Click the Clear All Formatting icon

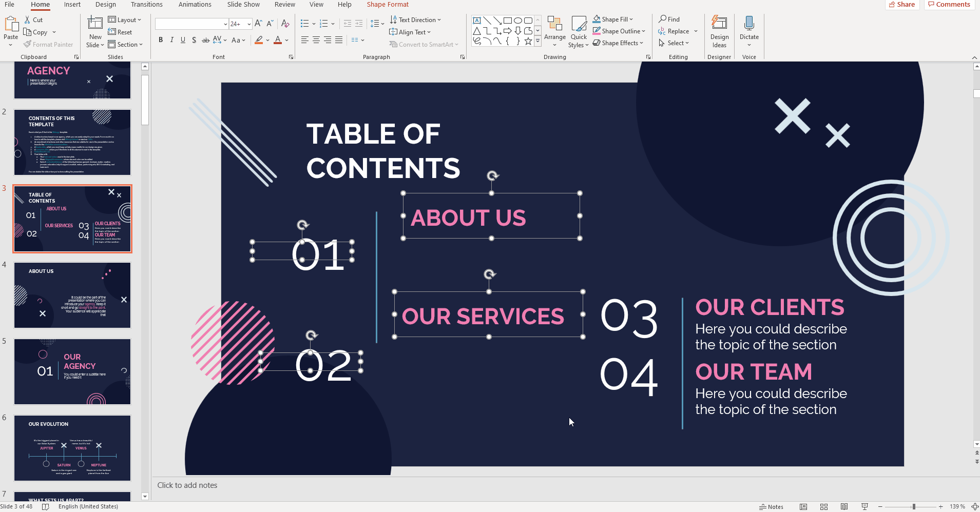(x=285, y=24)
